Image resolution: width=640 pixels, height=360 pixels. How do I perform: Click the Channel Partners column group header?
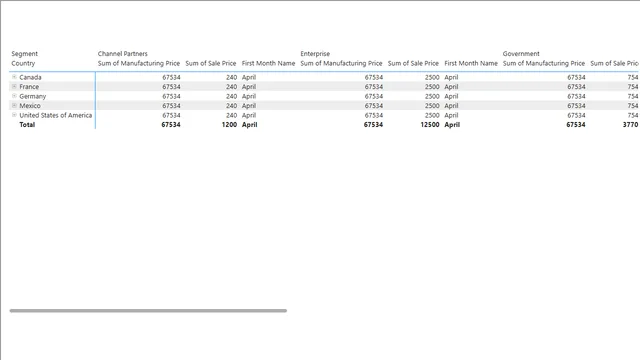click(x=122, y=53)
